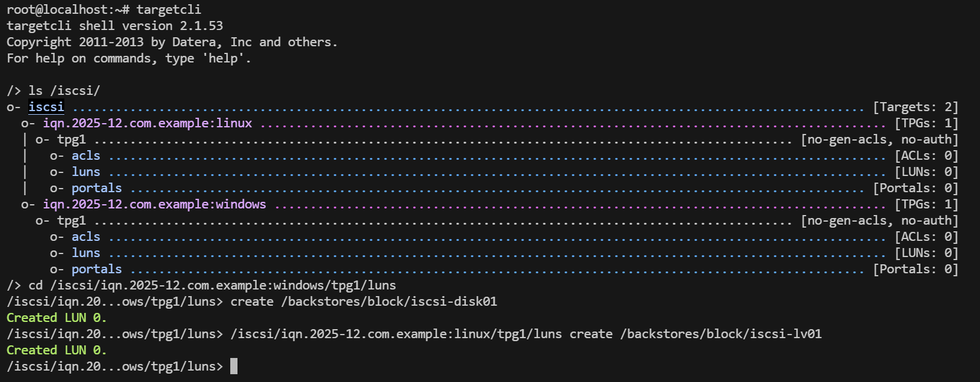Click the /backstores/block/iscsi-lv01 path text
980x382 pixels.
(x=721, y=334)
